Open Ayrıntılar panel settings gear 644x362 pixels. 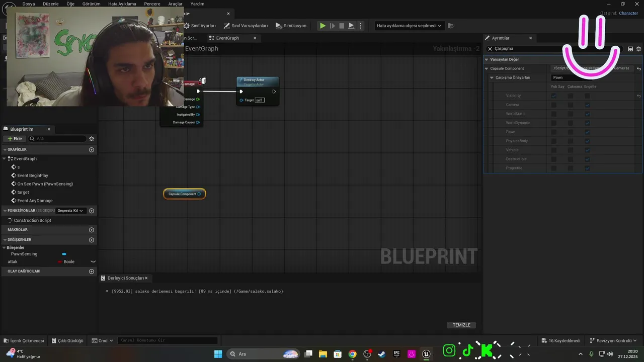pyautogui.click(x=638, y=49)
